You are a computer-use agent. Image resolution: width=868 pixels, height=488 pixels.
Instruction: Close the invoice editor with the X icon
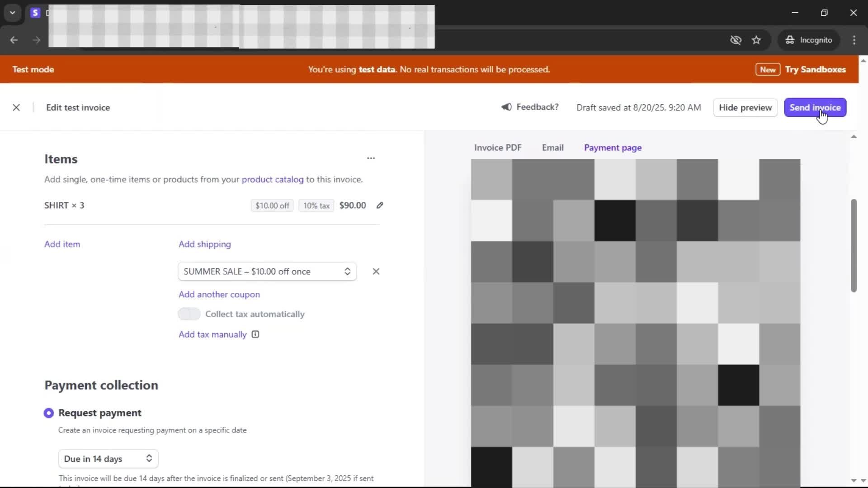(16, 108)
